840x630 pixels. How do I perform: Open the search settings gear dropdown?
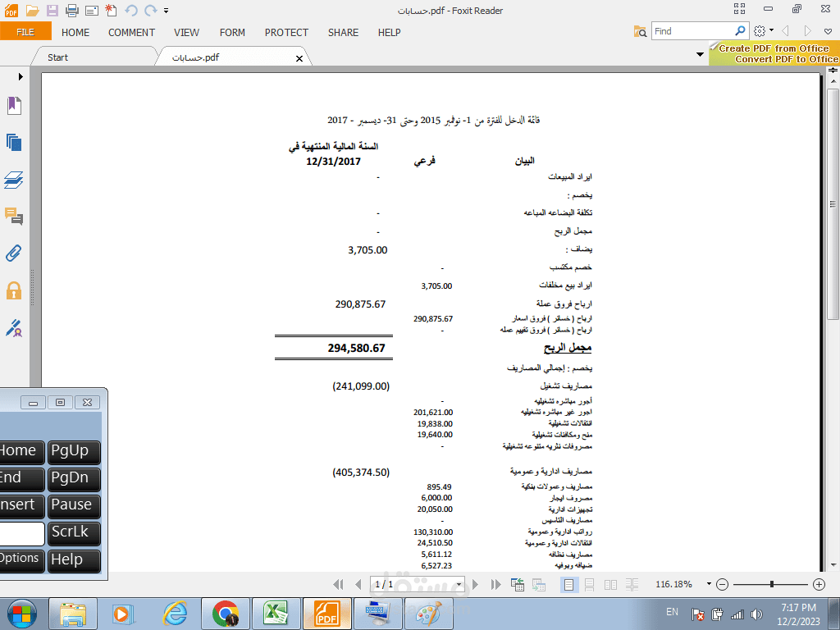coord(764,31)
